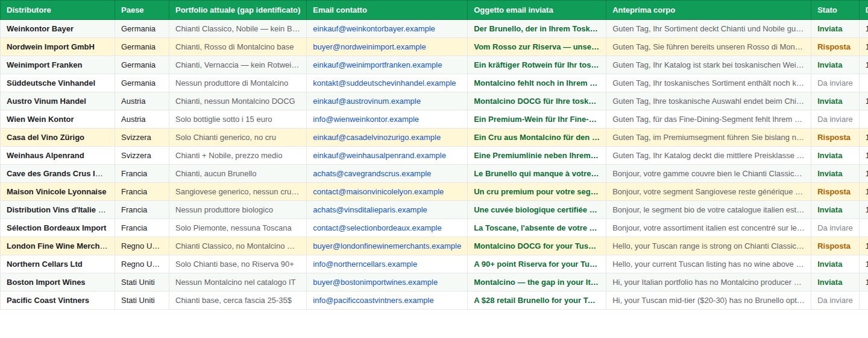Click subject 'Vom Rosso zur Riserva'
This screenshot has height=338, width=868.
click(536, 47)
